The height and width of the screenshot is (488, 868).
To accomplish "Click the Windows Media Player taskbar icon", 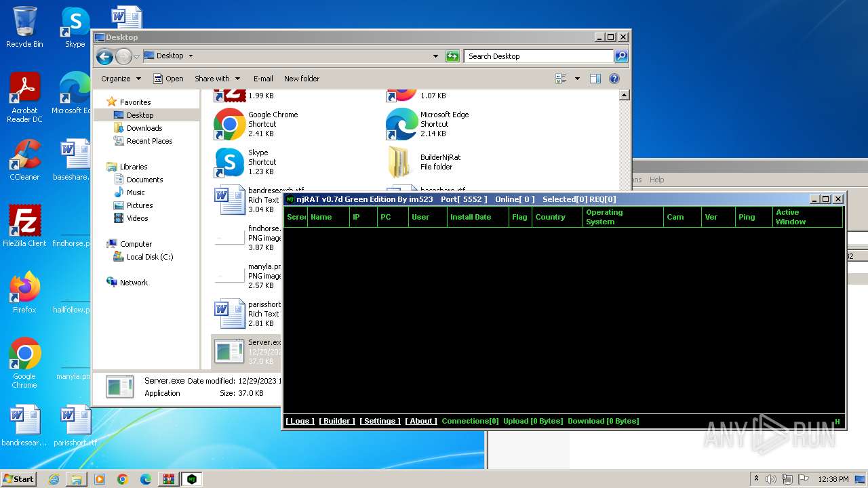I will pos(100,479).
